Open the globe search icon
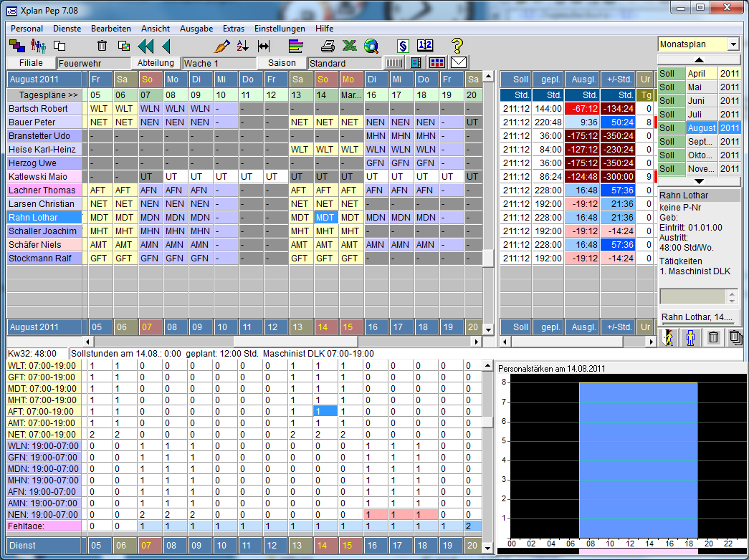 [371, 46]
